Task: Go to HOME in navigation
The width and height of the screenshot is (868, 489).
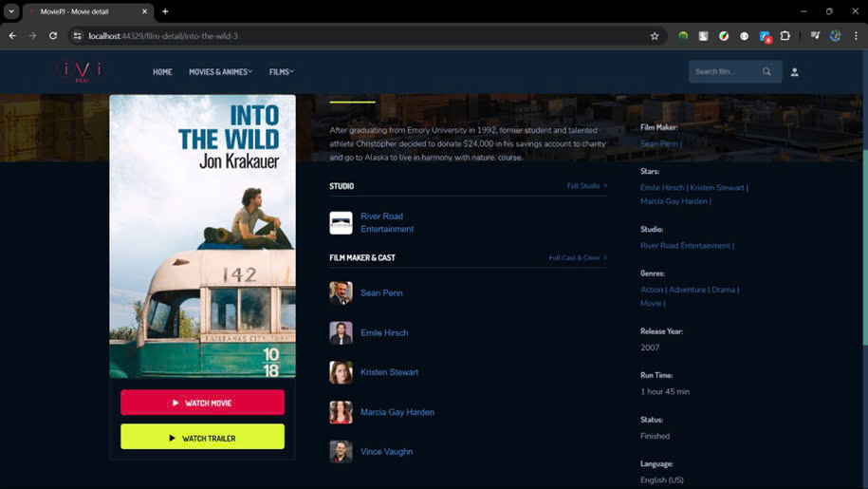Action: 162,72
